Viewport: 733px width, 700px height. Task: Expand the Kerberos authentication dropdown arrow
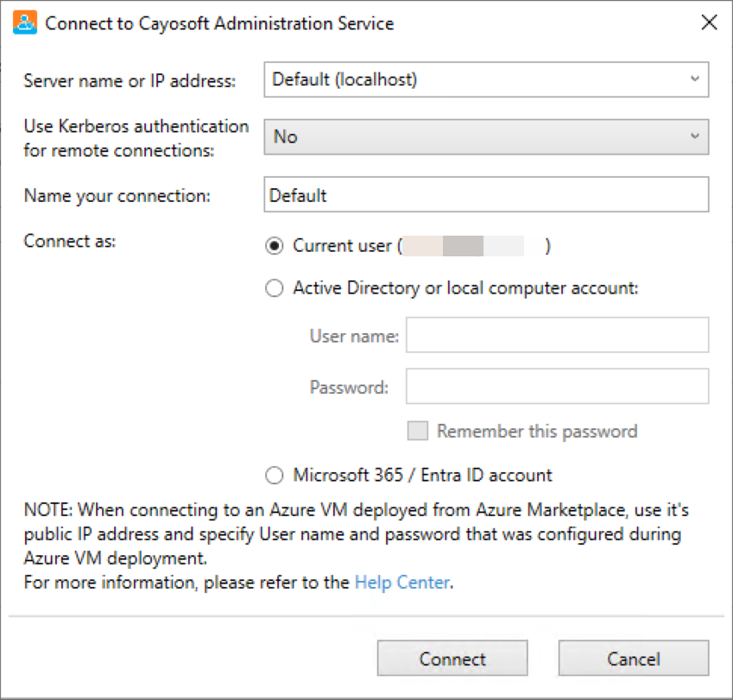[x=695, y=136]
